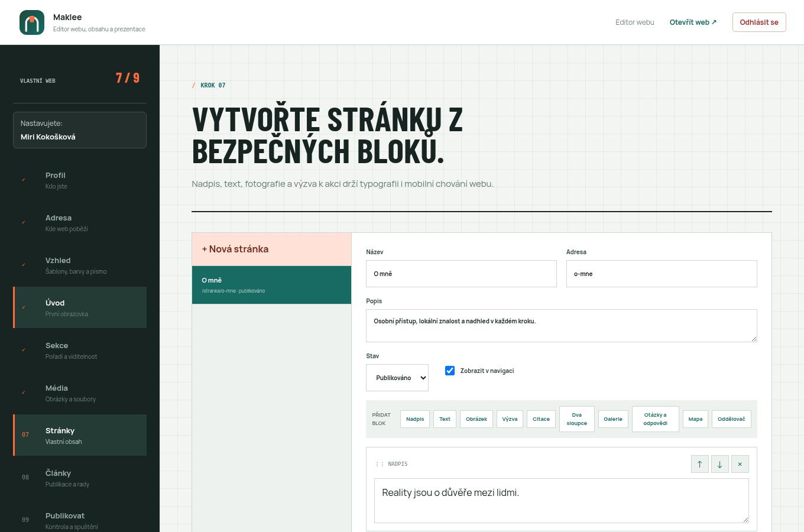Add a Galerie block
Screen dimensions: 804x532
613,419
